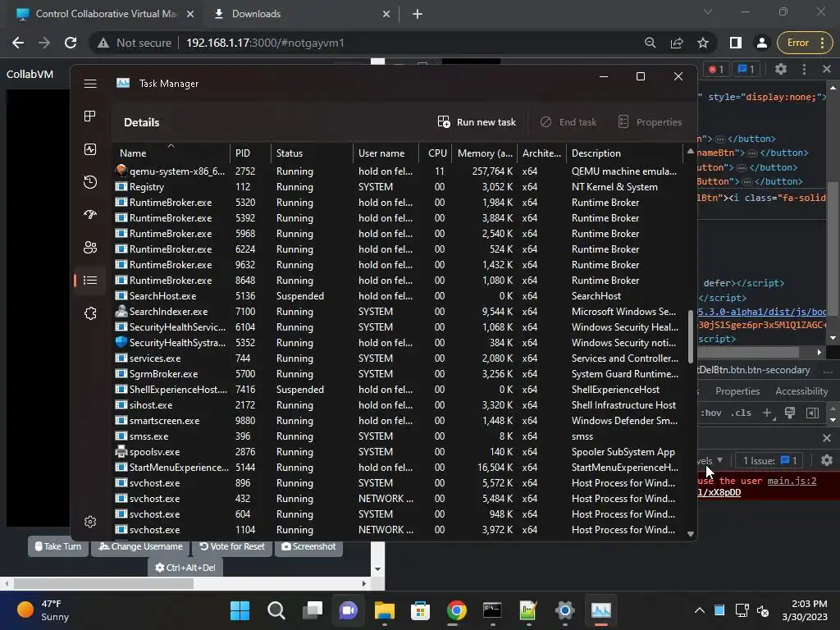This screenshot has width=840, height=630.
Task: Sort by CPU column header
Action: point(436,153)
